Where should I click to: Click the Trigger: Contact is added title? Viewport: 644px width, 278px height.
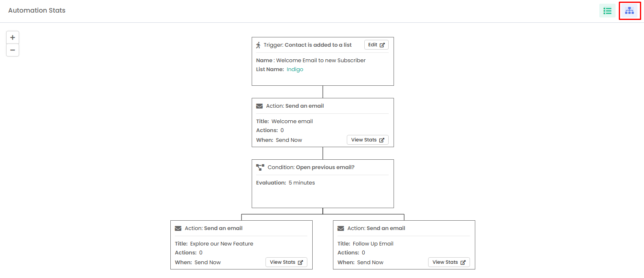point(307,45)
